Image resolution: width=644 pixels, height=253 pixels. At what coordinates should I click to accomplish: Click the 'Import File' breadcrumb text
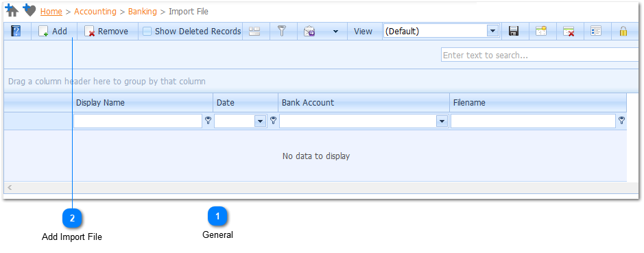[189, 12]
